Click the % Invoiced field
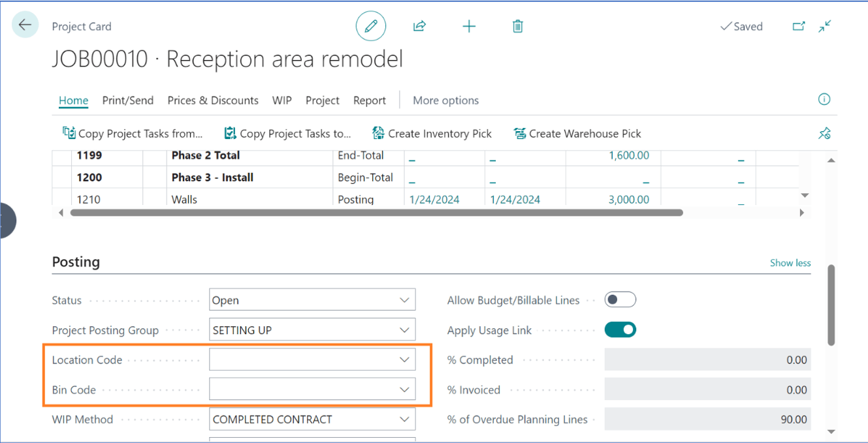Screen dimensions: 868x443 (707, 390)
